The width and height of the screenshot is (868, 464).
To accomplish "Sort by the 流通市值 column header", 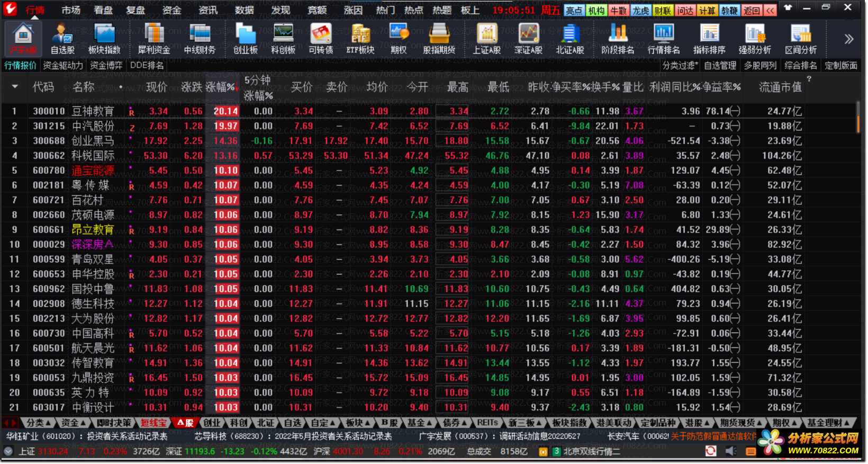I will [780, 87].
